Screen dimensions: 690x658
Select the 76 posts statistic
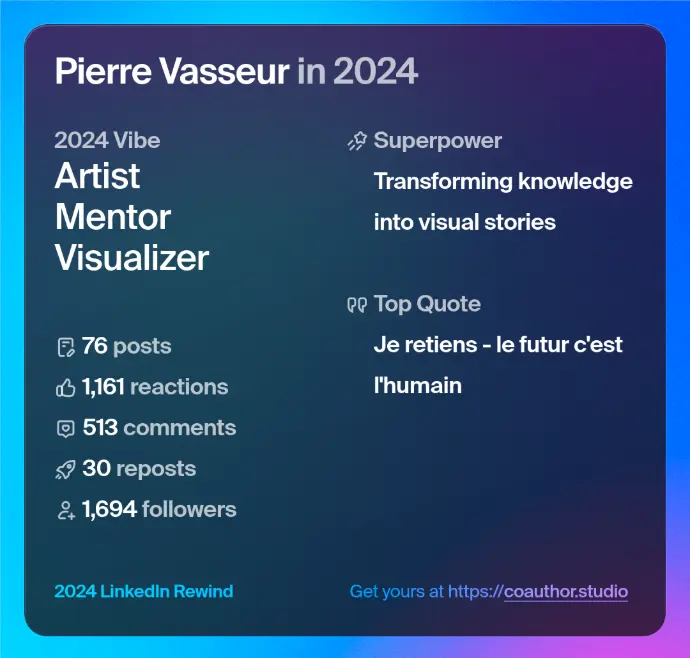click(126, 347)
